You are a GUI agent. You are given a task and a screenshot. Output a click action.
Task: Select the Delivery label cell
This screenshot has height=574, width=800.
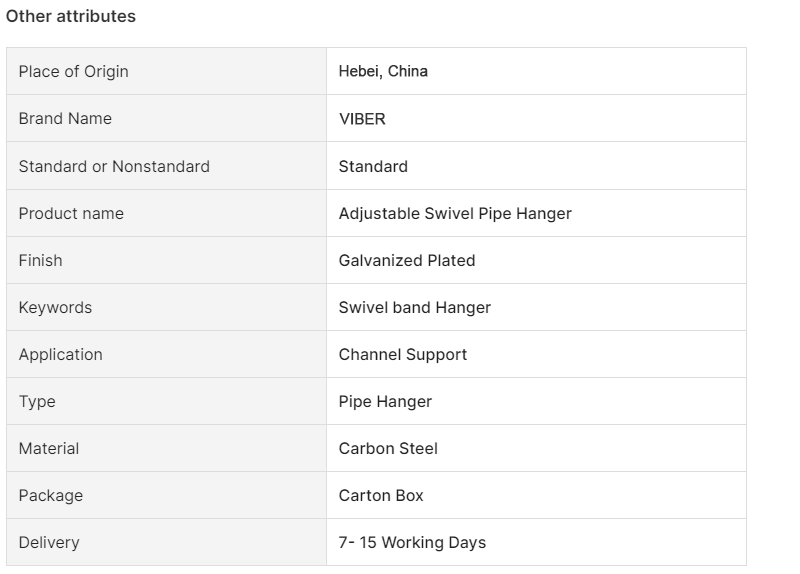pos(166,542)
